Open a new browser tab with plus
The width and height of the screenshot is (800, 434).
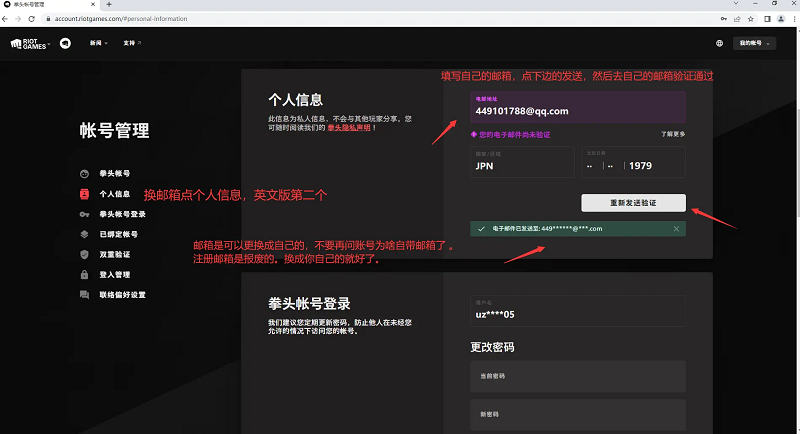click(109, 5)
